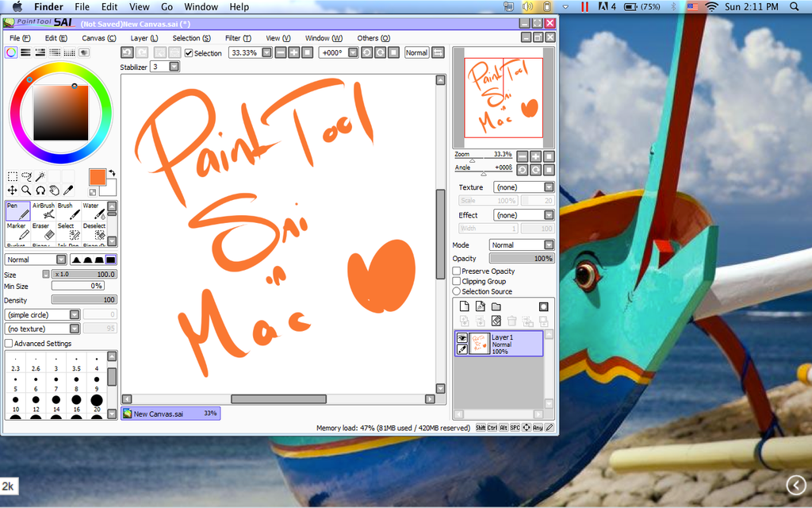812x508 pixels.
Task: Click the transparent color toggle icon
Action: pos(93,192)
